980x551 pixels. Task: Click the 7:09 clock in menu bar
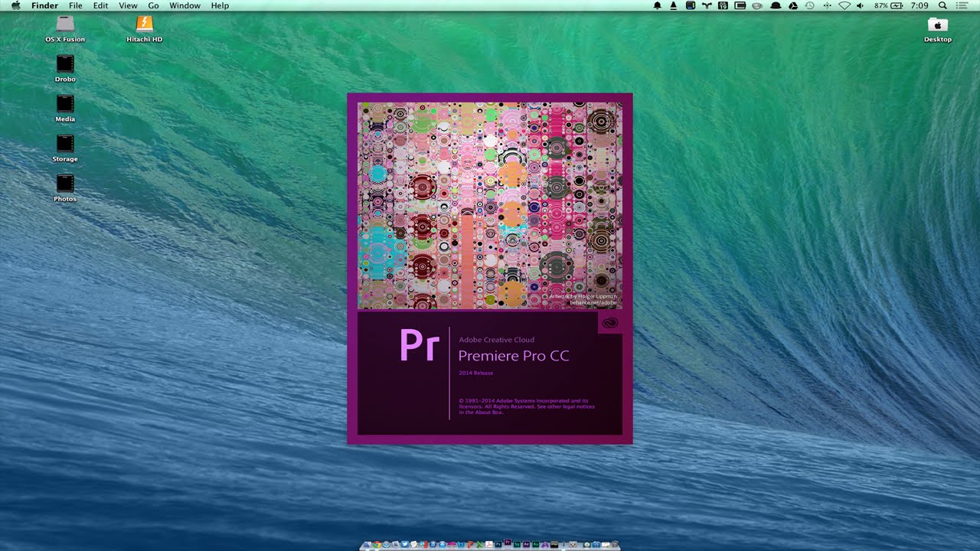920,5
